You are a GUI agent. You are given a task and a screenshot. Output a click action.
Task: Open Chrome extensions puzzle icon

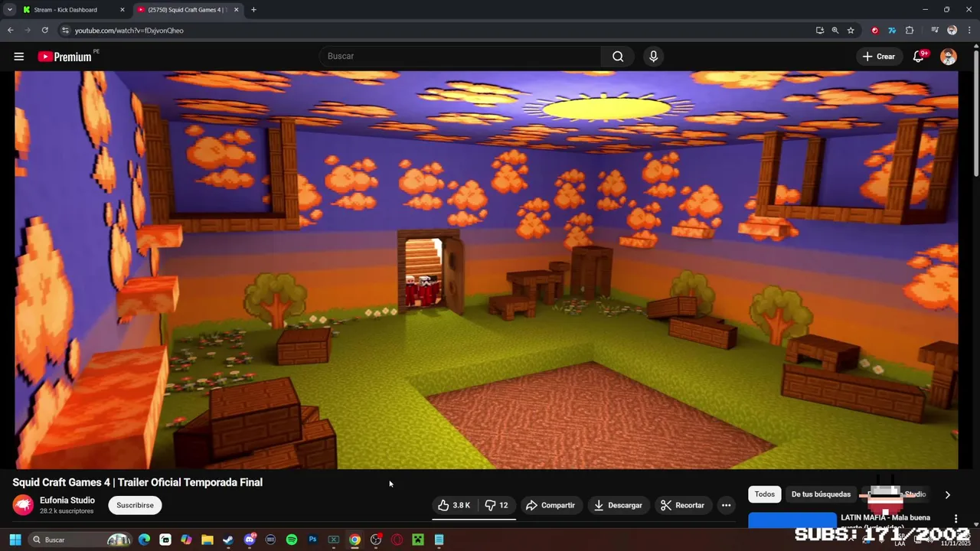click(910, 31)
